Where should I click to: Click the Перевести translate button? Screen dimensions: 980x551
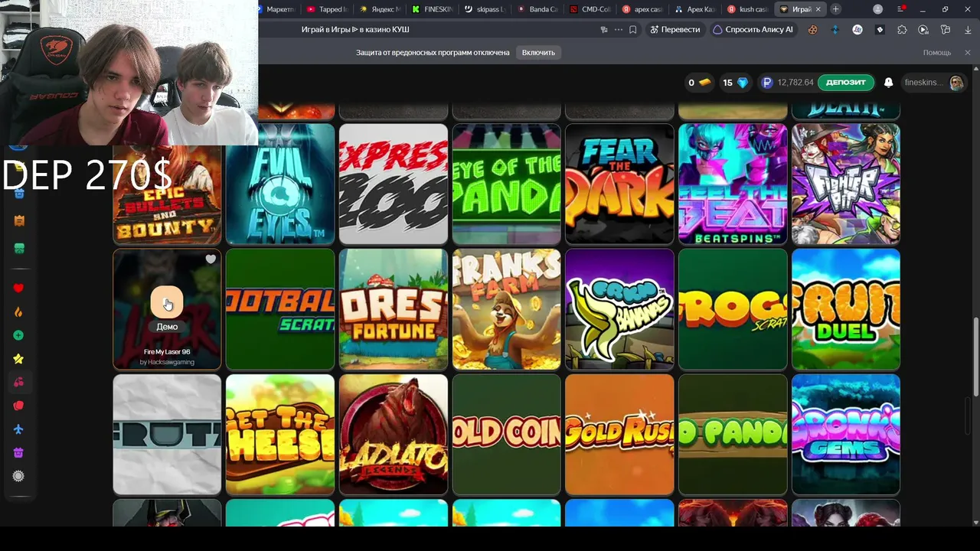pyautogui.click(x=675, y=30)
